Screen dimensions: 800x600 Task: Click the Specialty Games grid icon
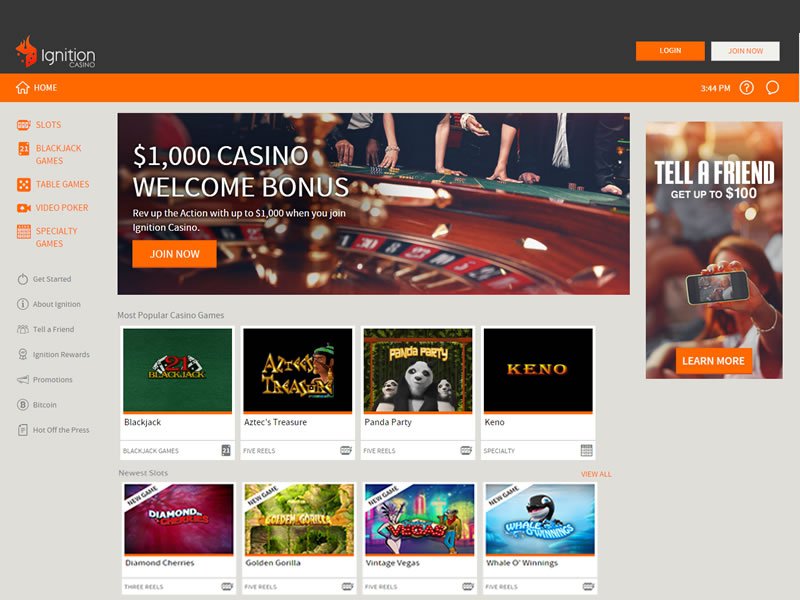23,232
